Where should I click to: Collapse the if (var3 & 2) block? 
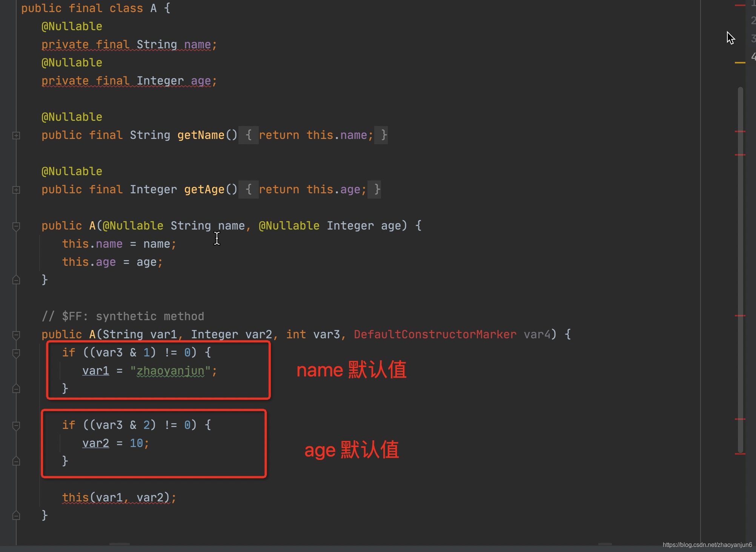point(16,426)
